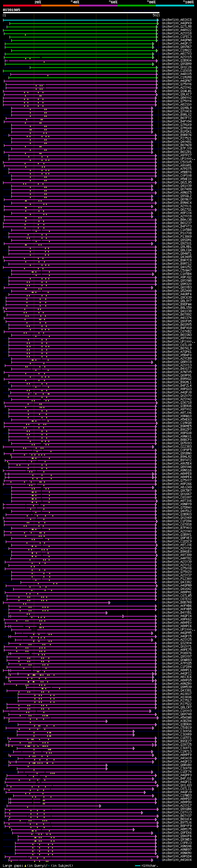197x868 pixels.
Task: Click the UniRef100_A9PGD4 label
Action: coord(177,857)
